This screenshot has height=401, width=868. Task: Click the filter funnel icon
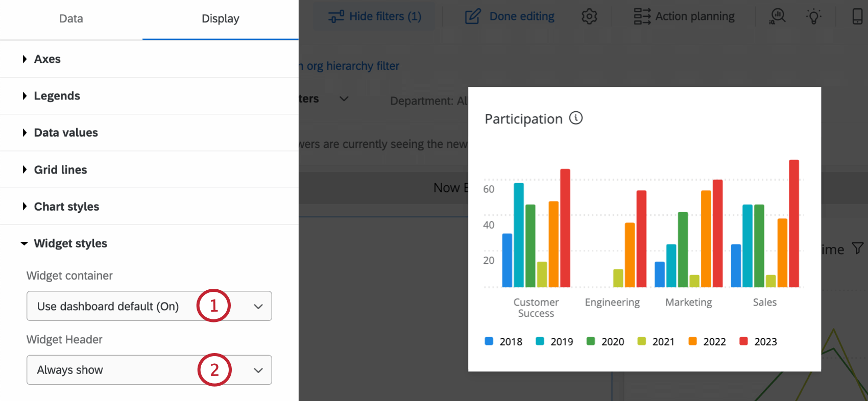point(858,248)
